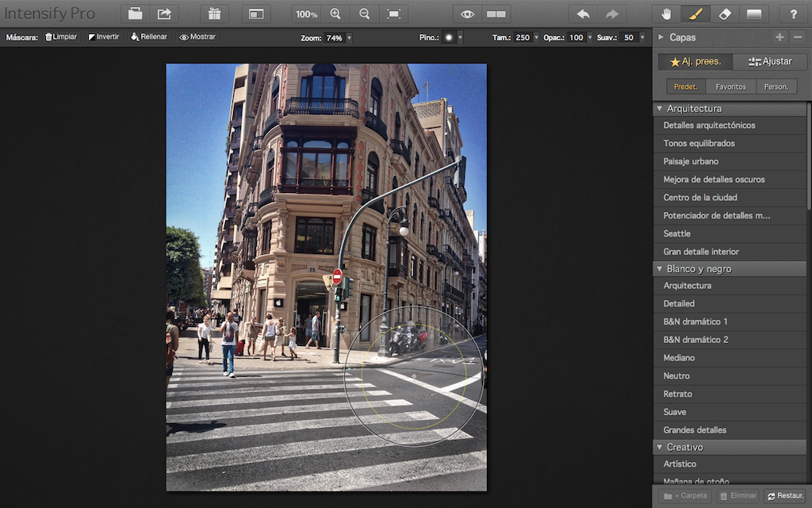Select the Person. presets tab
Viewport: 812px width, 508px height.
[776, 87]
